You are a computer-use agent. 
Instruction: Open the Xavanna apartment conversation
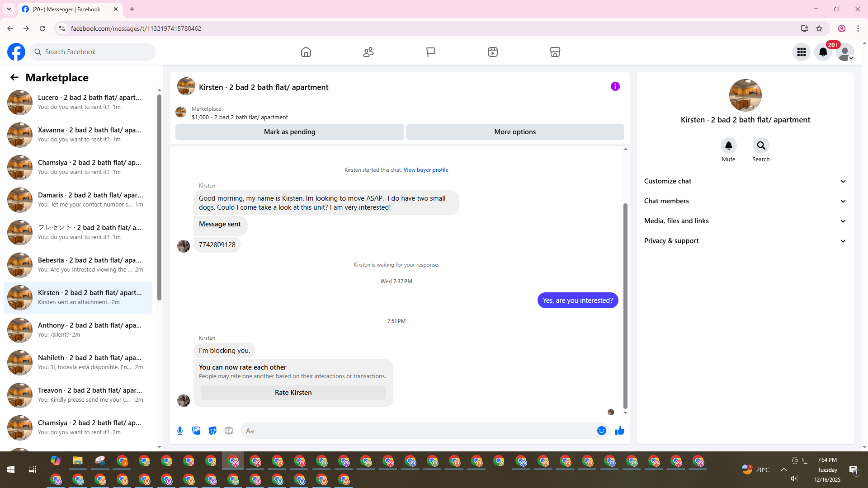78,135
